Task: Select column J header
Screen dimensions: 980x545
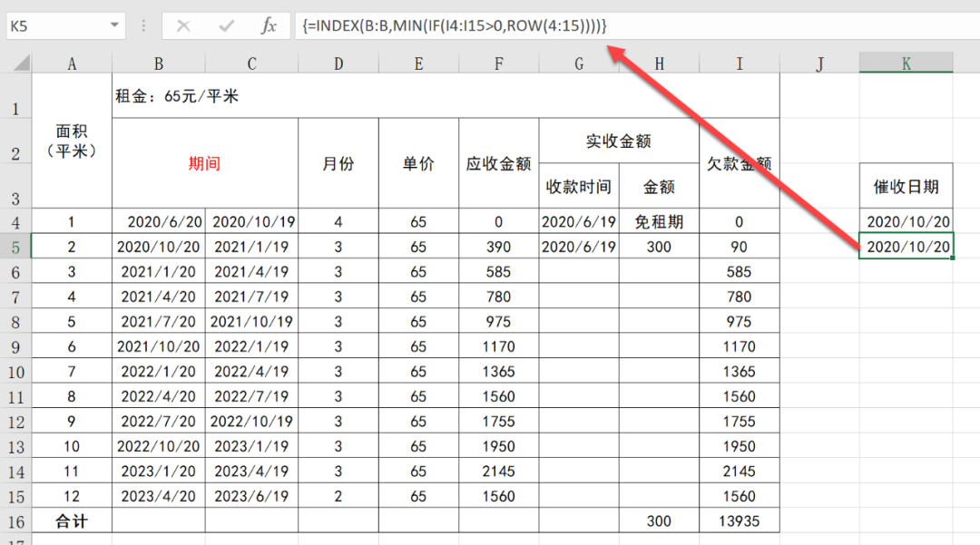Action: (819, 63)
